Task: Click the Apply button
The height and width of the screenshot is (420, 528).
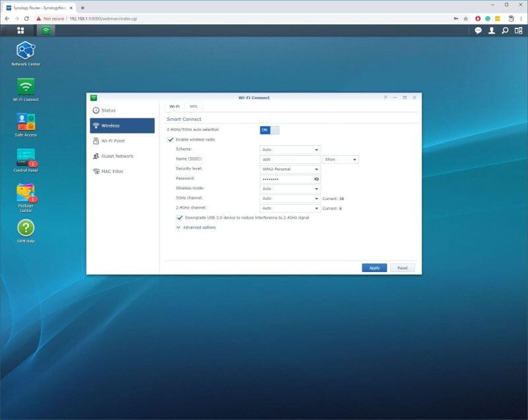Action: (374, 267)
